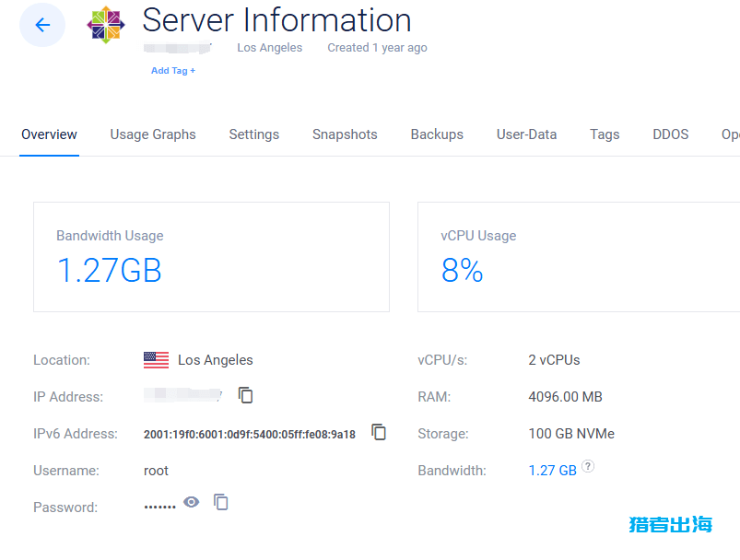
Task: Click the root username value
Action: (156, 471)
